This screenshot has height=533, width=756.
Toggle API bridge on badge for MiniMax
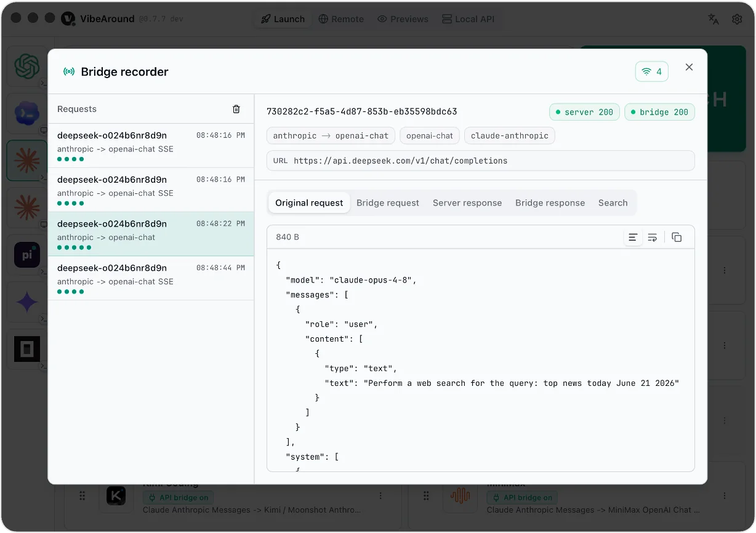pos(522,497)
